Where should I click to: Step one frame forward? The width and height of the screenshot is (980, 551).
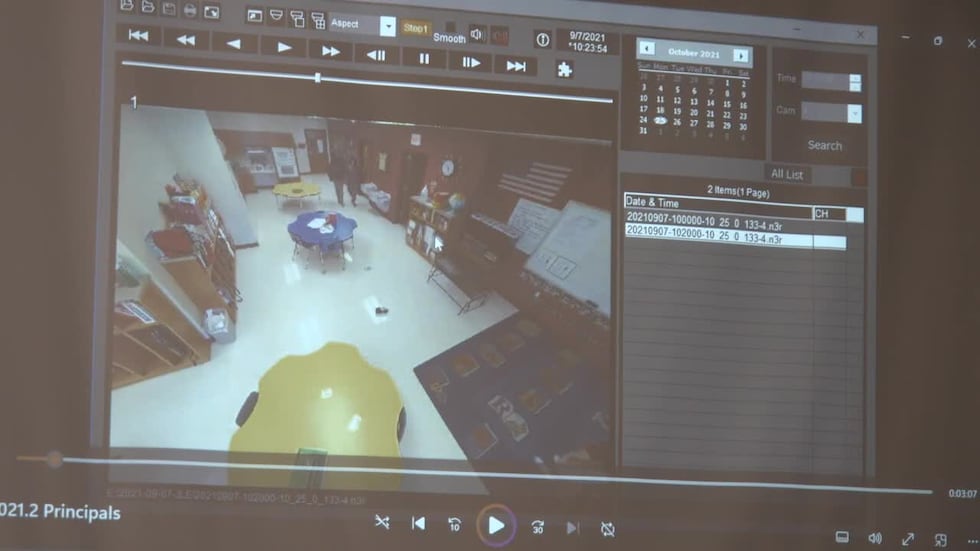tap(470, 61)
